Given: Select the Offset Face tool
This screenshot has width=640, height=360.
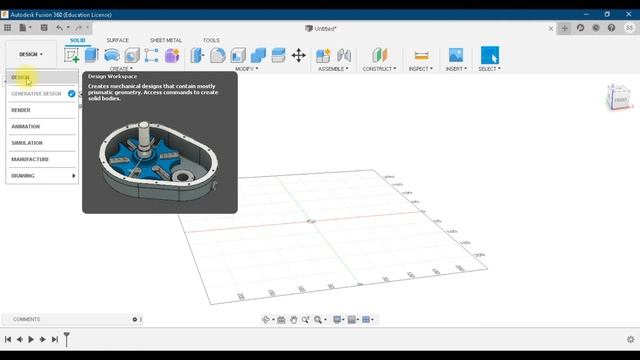Looking at the screenshot, I should point(278,55).
